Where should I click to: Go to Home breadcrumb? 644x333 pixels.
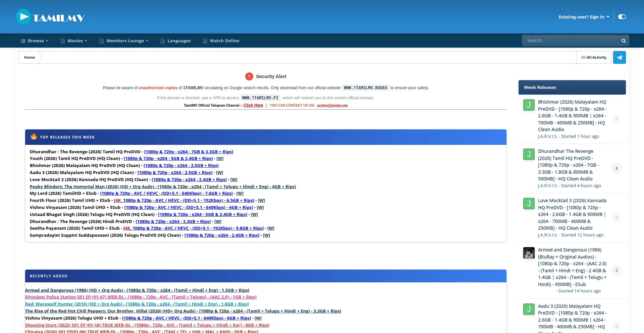pos(30,57)
